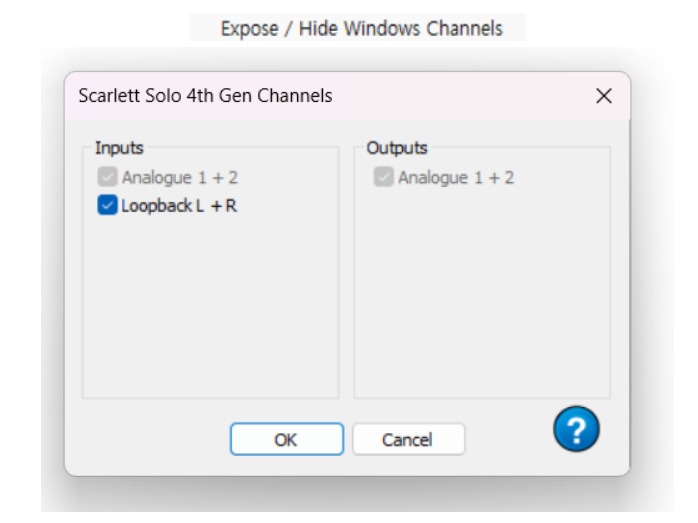This screenshot has height=523, width=698.
Task: Select the Inputs group label
Action: click(119, 148)
